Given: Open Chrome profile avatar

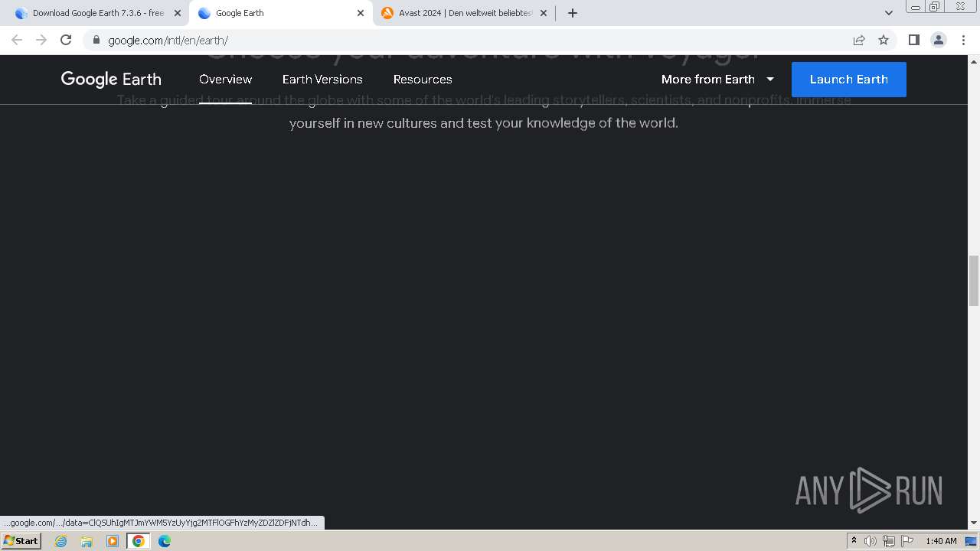Looking at the screenshot, I should click(938, 40).
